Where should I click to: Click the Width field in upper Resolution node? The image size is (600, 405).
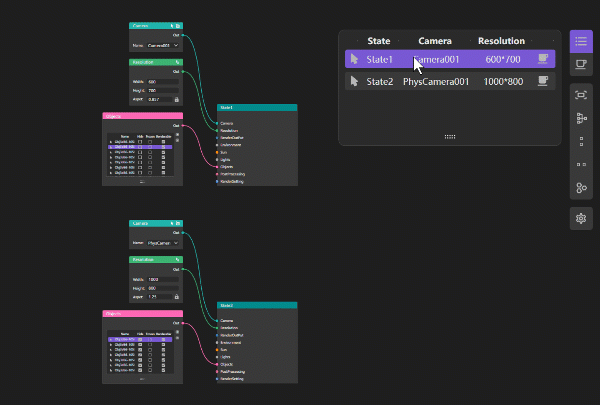click(160, 82)
